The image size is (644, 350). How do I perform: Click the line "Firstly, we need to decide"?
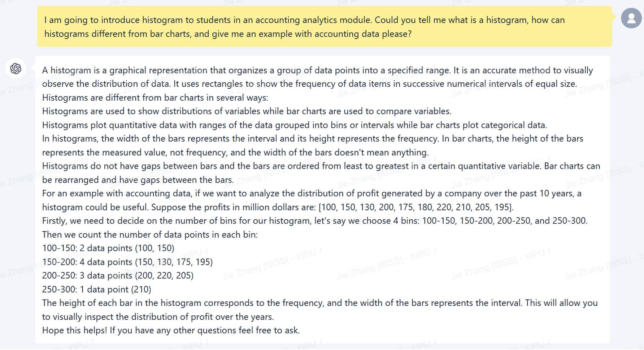point(314,221)
